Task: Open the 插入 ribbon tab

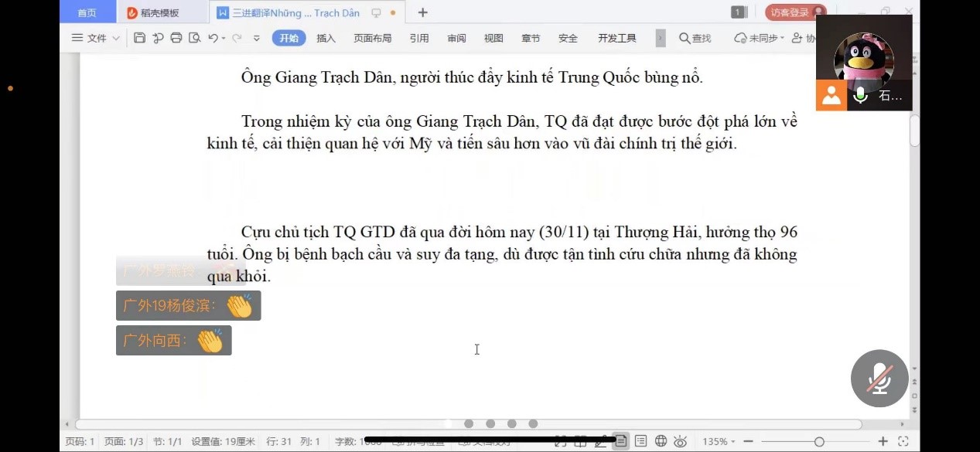Action: coord(326,38)
